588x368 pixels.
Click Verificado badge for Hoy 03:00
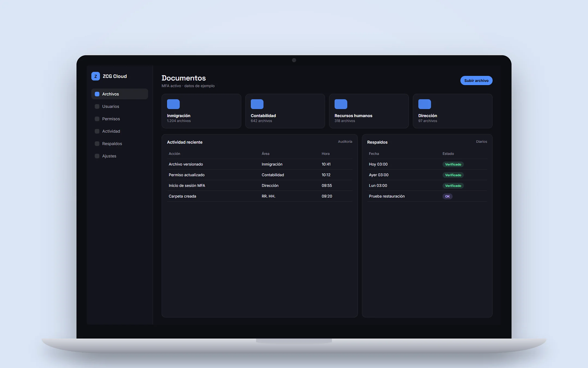click(453, 164)
